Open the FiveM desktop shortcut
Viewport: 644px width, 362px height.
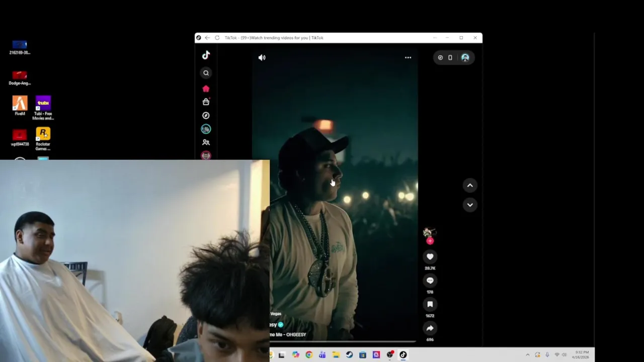point(20,106)
